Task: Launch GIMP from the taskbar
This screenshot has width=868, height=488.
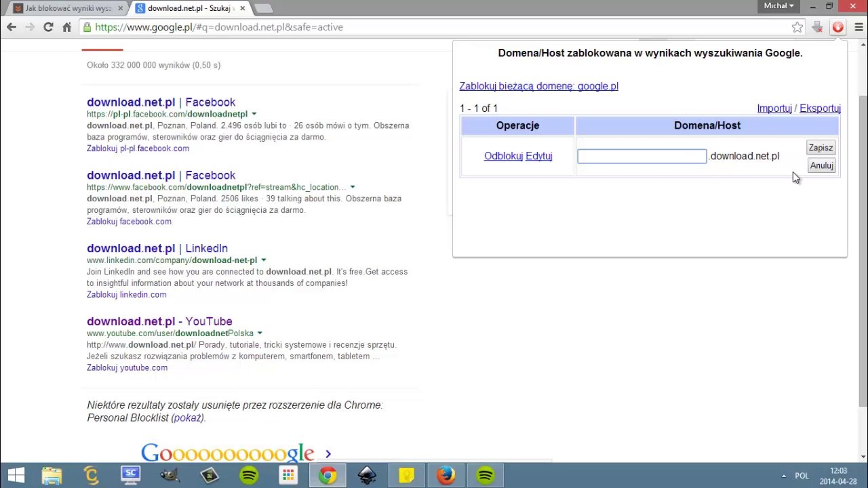Action: click(170, 475)
